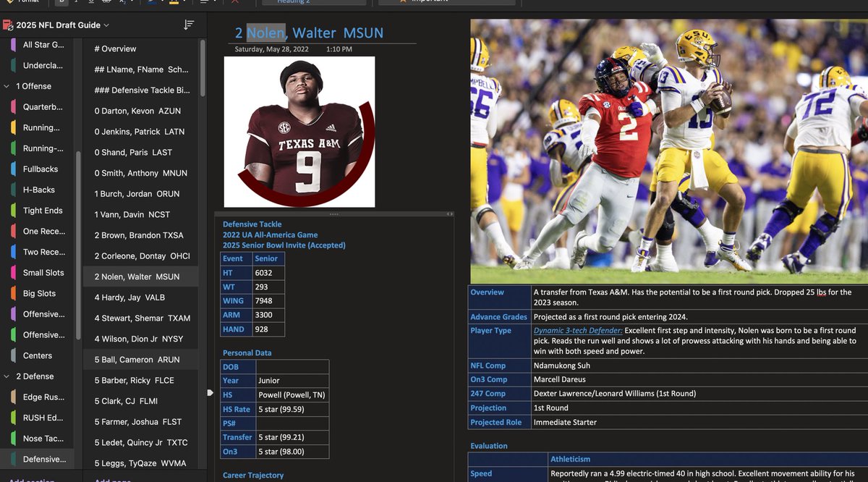Open the Format menu
This screenshot has height=482, width=868.
tap(25, 1)
